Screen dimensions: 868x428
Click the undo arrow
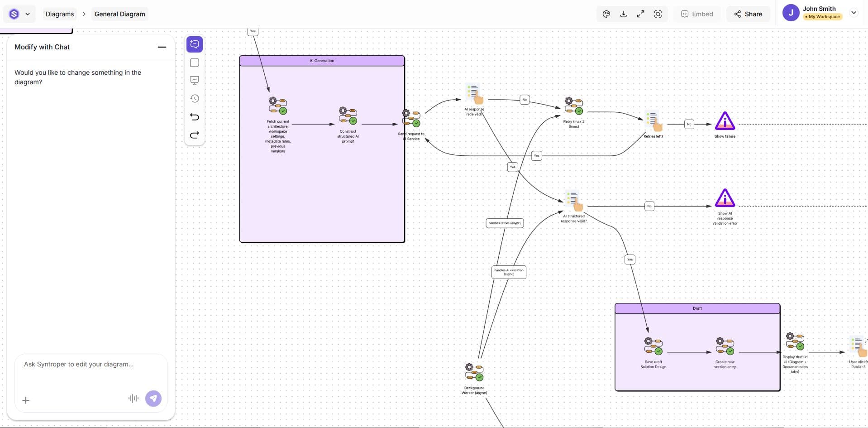click(x=195, y=117)
